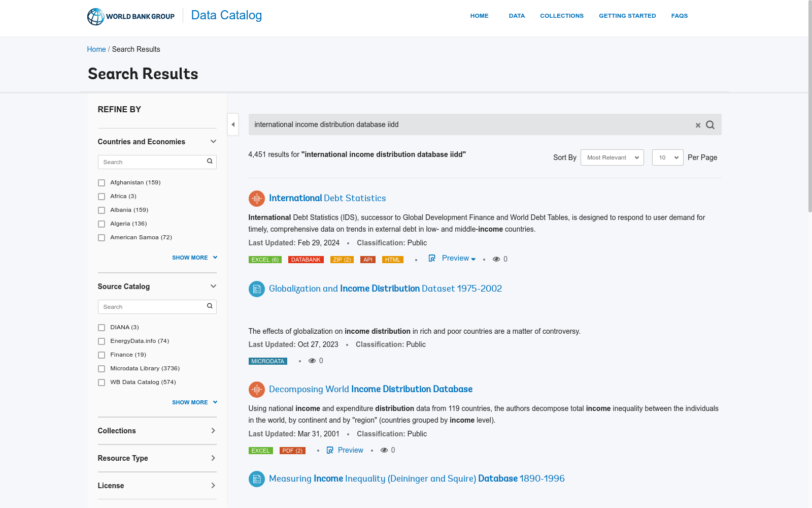This screenshot has height=508, width=812.
Task: Open Measuring Income Inequality Database title
Action: pos(417,479)
